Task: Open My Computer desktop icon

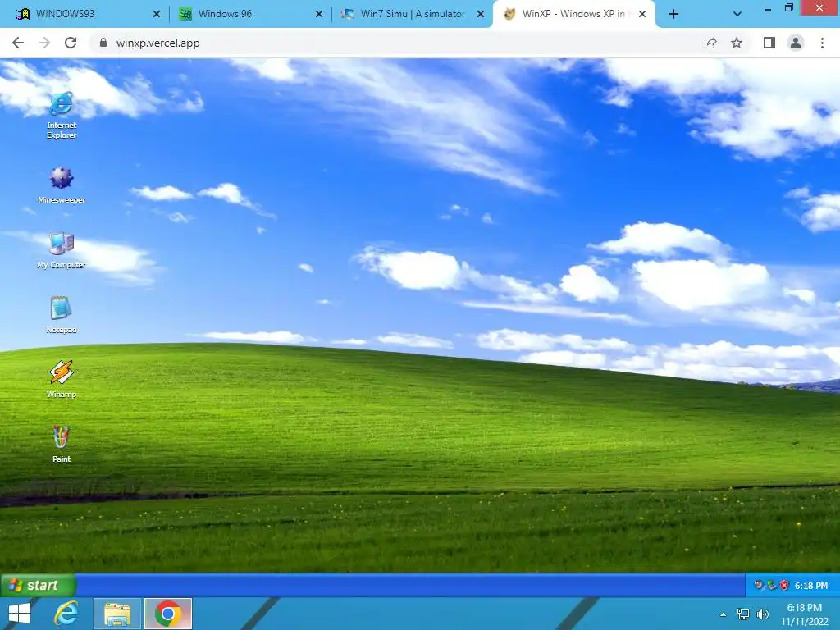Action: [62, 249]
